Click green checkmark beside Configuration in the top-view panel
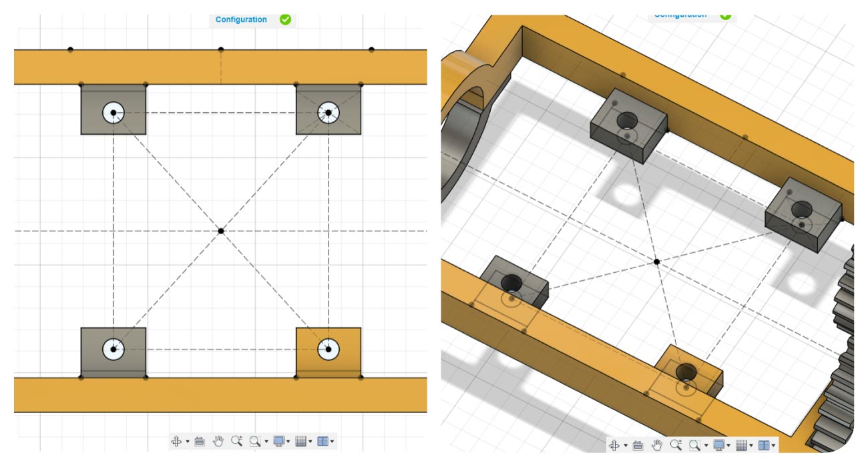The image size is (868, 465). point(285,19)
